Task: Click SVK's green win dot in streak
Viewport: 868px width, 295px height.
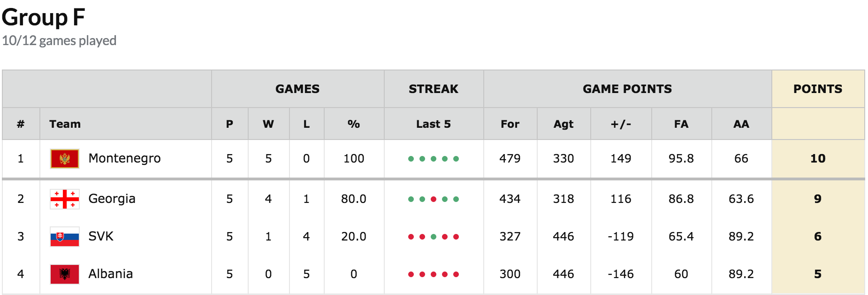Action: pyautogui.click(x=434, y=237)
